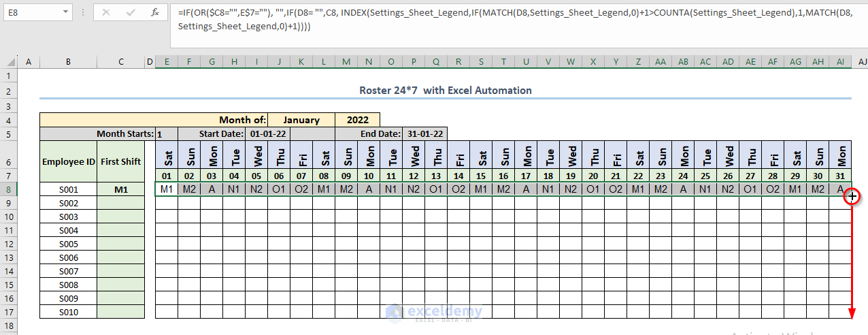868x335 pixels.
Task: Click the Select All corner triangle
Action: coord(10,62)
